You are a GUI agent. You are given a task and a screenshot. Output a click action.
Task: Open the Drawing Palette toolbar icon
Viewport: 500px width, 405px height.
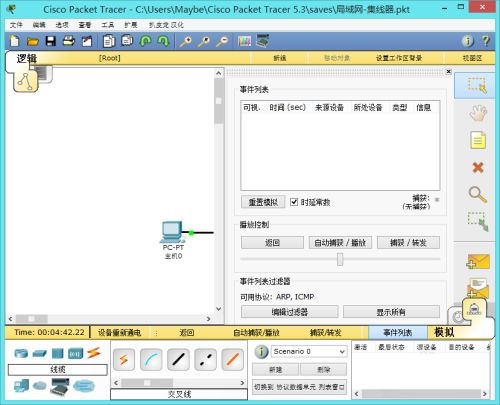[244, 41]
